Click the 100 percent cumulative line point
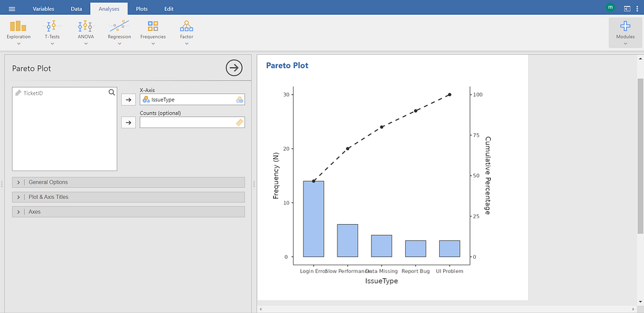Image resolution: width=644 pixels, height=313 pixels. pos(450,95)
